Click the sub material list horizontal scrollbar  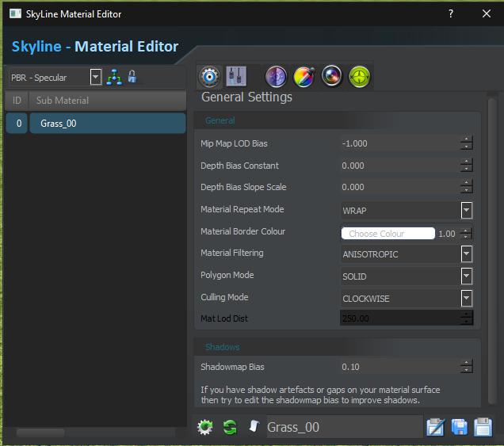tap(40, 433)
